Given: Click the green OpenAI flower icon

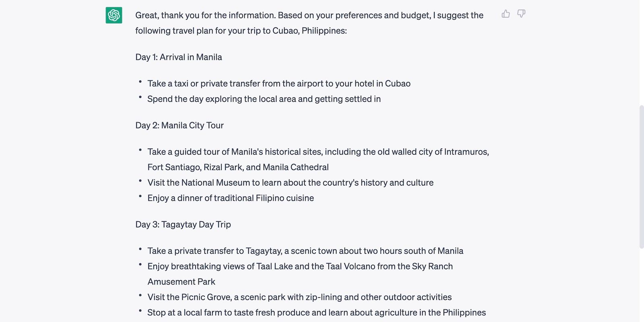Looking at the screenshot, I should click(114, 14).
